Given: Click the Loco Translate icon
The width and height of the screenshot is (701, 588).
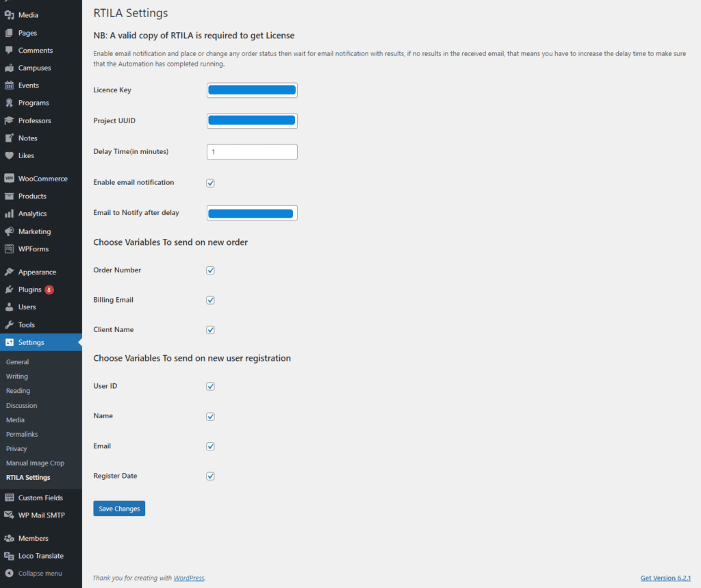Looking at the screenshot, I should pyautogui.click(x=9, y=555).
